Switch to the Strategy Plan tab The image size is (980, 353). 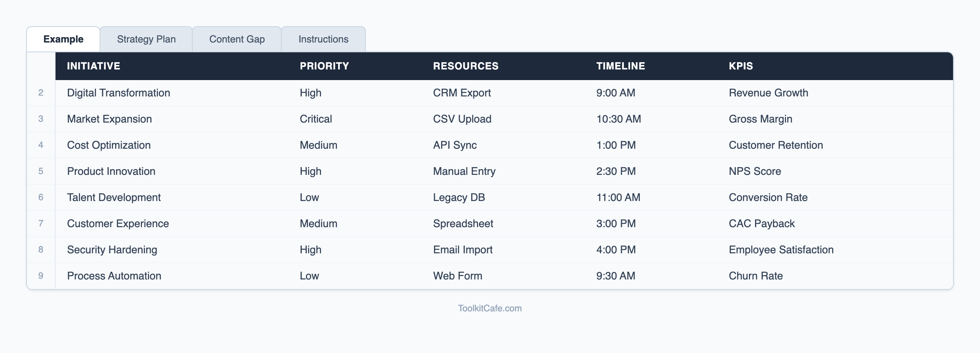[146, 39]
